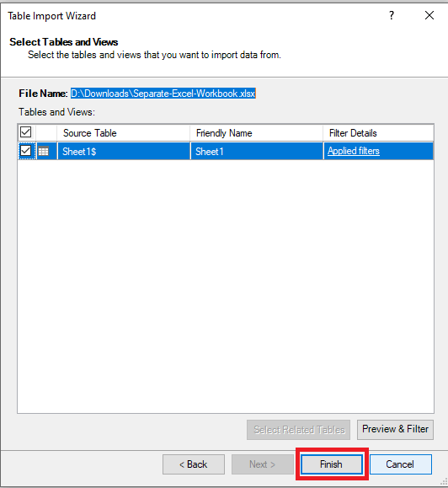Click the Filter Details column header

point(378,133)
